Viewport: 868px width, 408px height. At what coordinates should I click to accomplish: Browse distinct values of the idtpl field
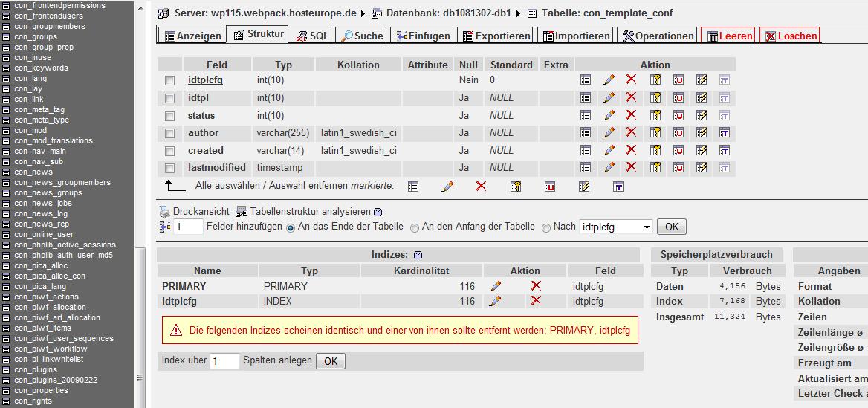tap(586, 97)
